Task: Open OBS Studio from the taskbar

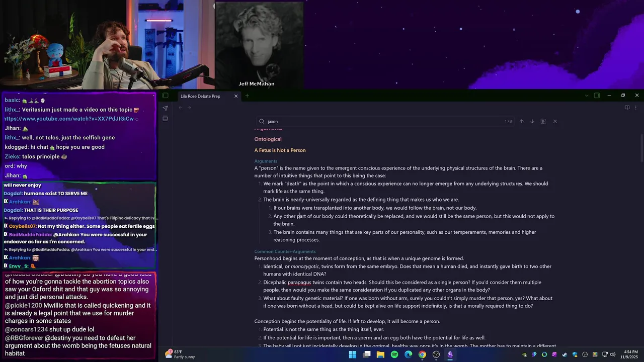Action: pyautogui.click(x=436, y=354)
